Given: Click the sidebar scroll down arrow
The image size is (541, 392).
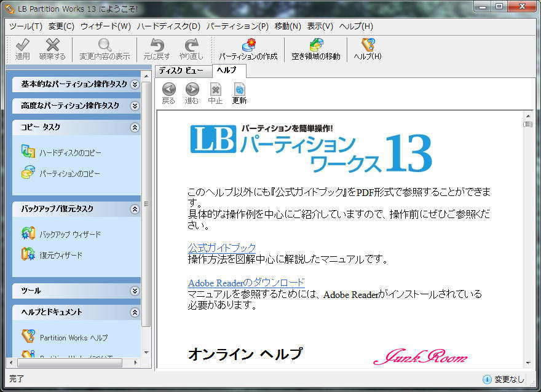Looking at the screenshot, I should (x=146, y=352).
